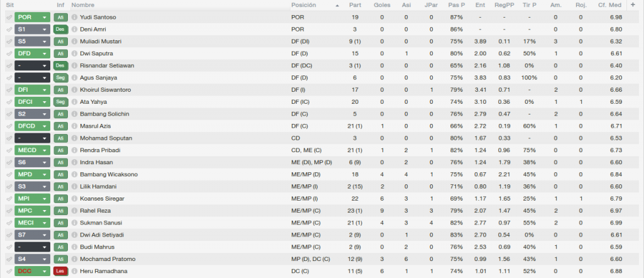Sort by Cf. Med rating column
The width and height of the screenshot is (644, 278).
(610, 5)
